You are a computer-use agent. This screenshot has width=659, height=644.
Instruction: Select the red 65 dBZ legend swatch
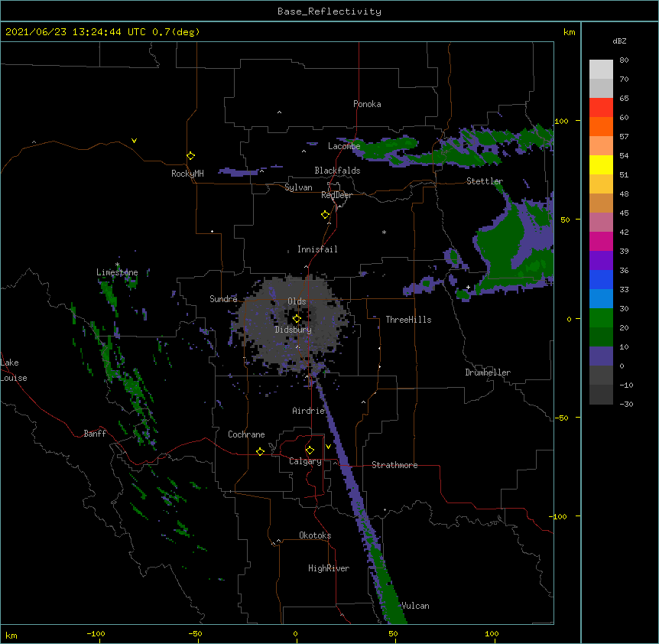[x=601, y=108]
